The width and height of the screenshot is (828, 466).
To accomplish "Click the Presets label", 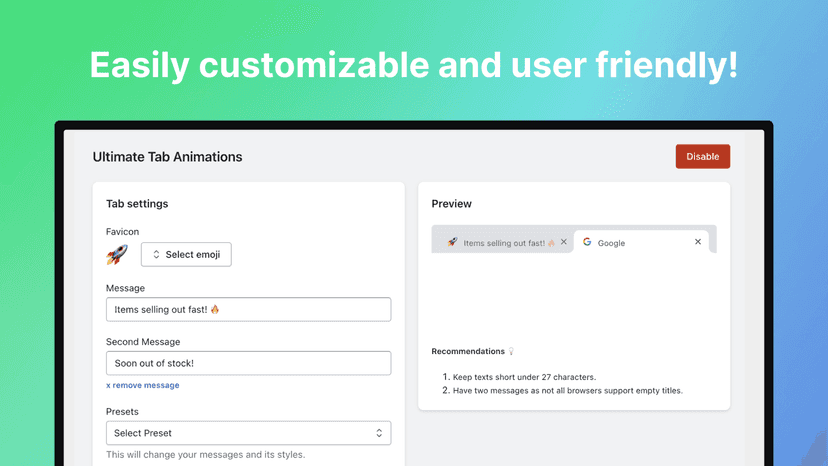I will [122, 412].
